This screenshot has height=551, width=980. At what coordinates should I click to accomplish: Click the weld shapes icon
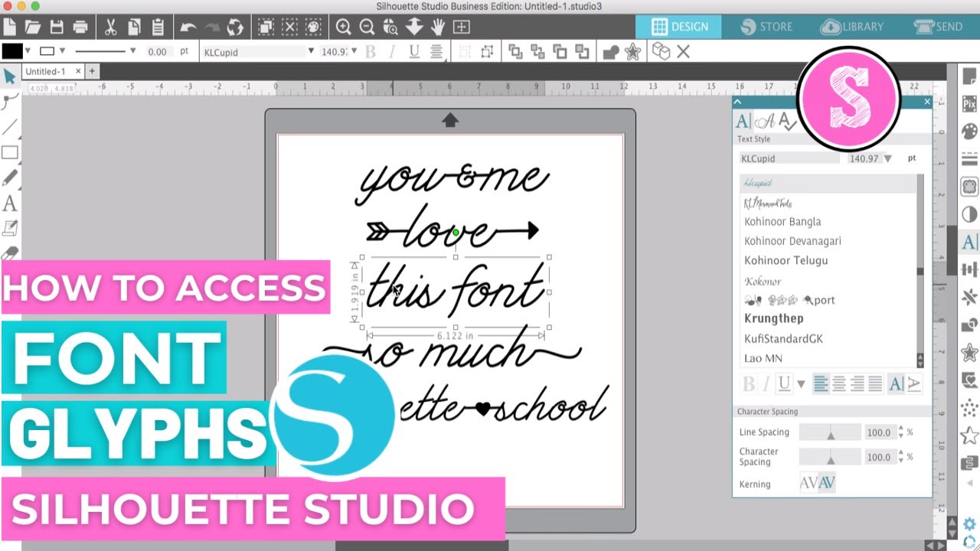tap(610, 52)
